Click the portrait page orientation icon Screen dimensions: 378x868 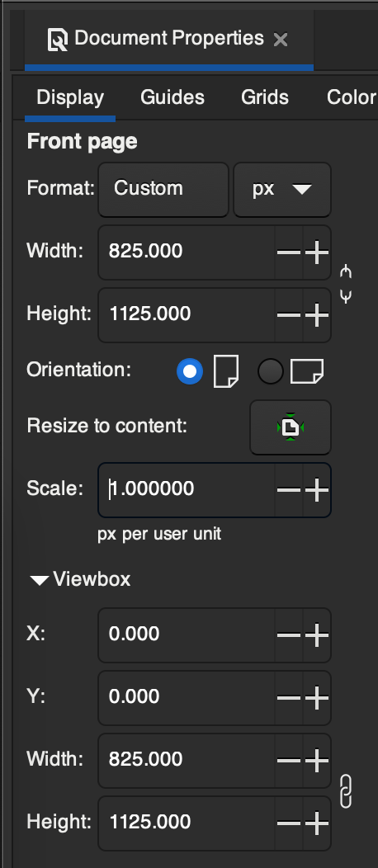coord(226,371)
